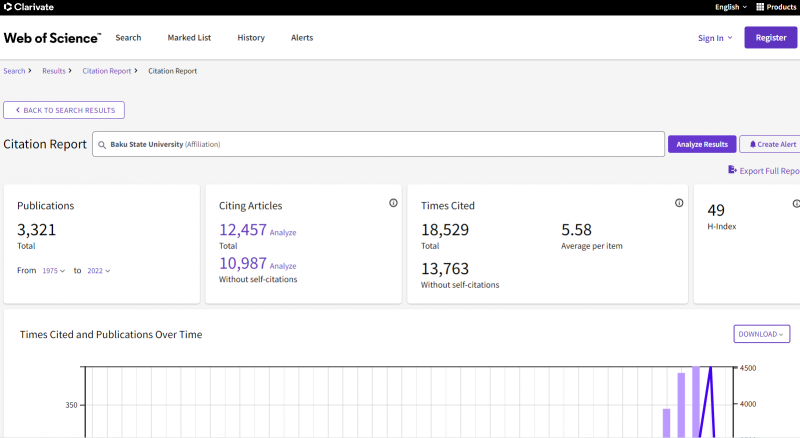
Task: Expand the Download chart menu
Action: [x=762, y=334]
